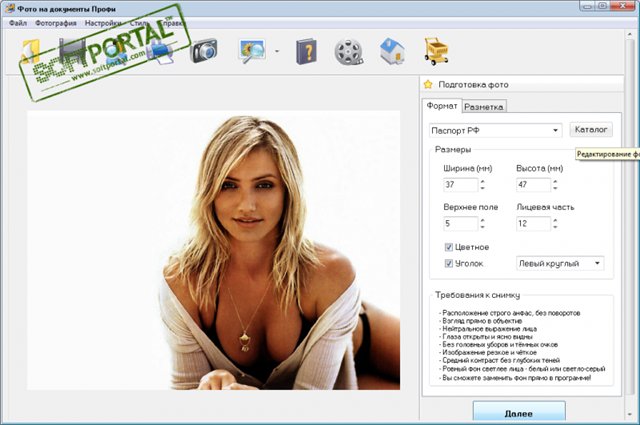
Task: Switch to the Разметка tab
Action: pyautogui.click(x=484, y=107)
